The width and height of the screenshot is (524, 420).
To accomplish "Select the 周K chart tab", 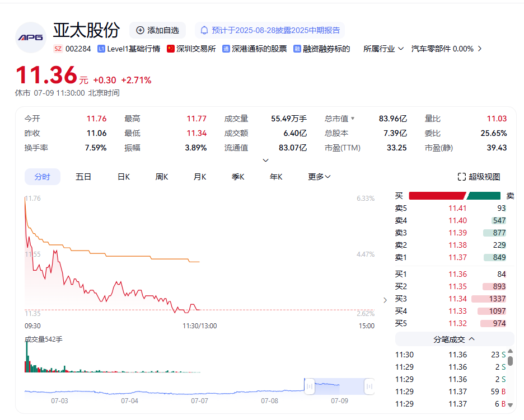I will [x=162, y=177].
